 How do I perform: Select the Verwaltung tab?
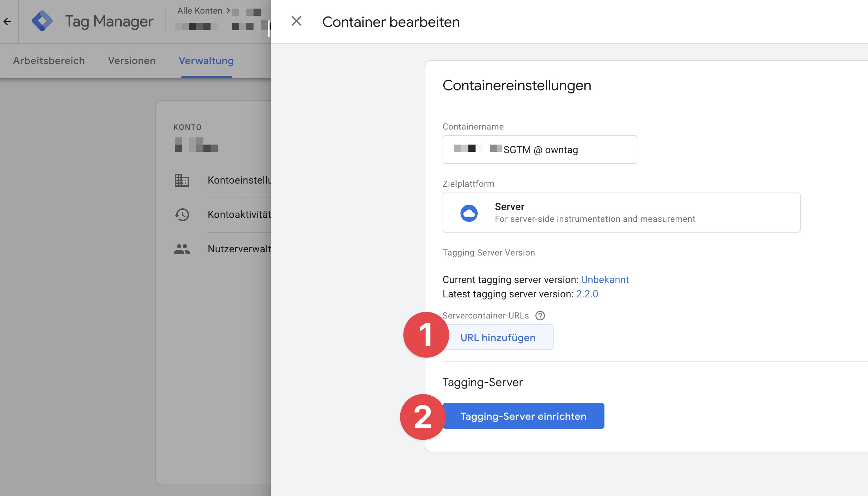206,61
